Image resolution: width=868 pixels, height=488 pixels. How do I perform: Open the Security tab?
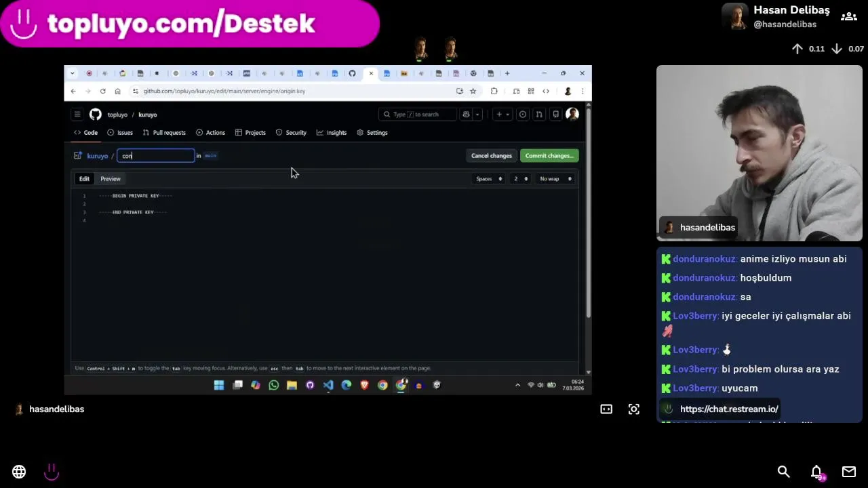[x=291, y=133]
